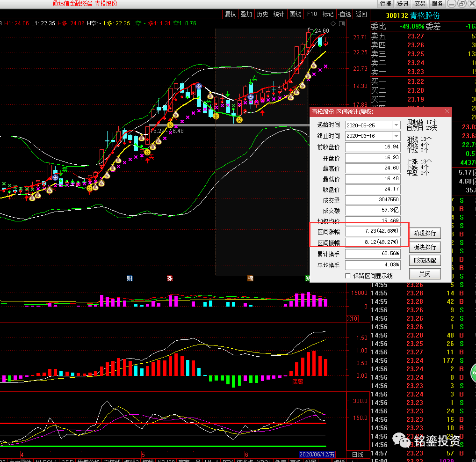Click the 委比 -49.09% value

[x=412, y=26]
